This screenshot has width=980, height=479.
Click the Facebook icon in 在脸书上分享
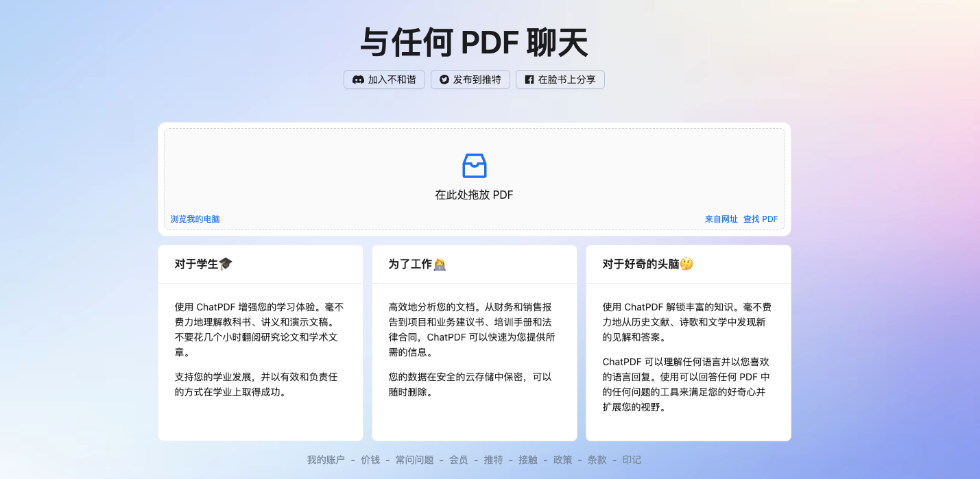(529, 79)
